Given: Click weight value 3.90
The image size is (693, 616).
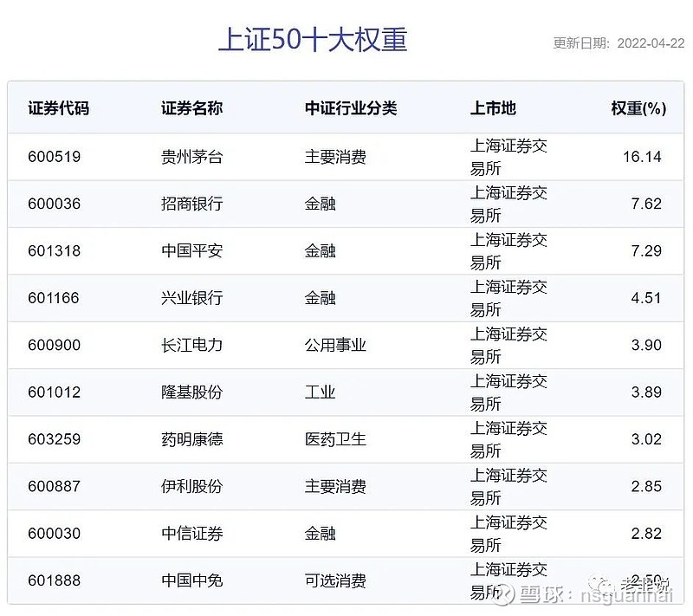Looking at the screenshot, I should (646, 345).
